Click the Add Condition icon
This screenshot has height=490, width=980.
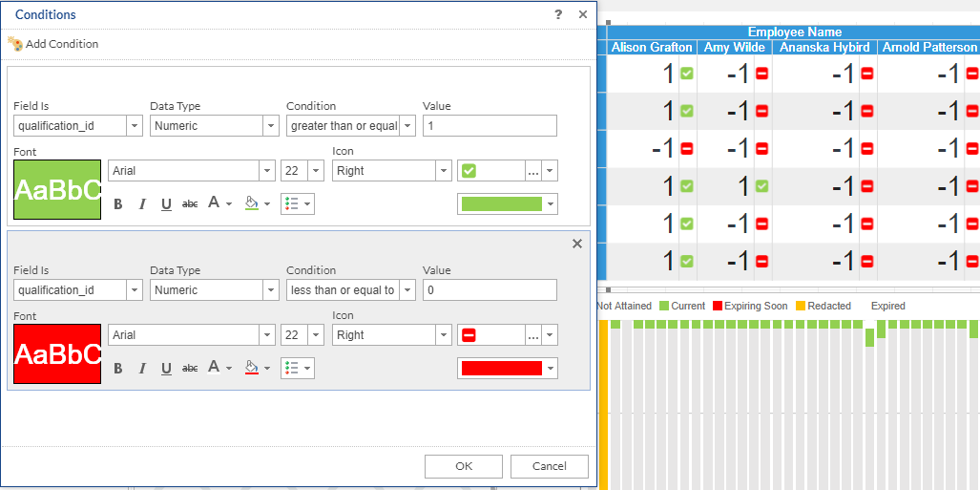[x=15, y=44]
